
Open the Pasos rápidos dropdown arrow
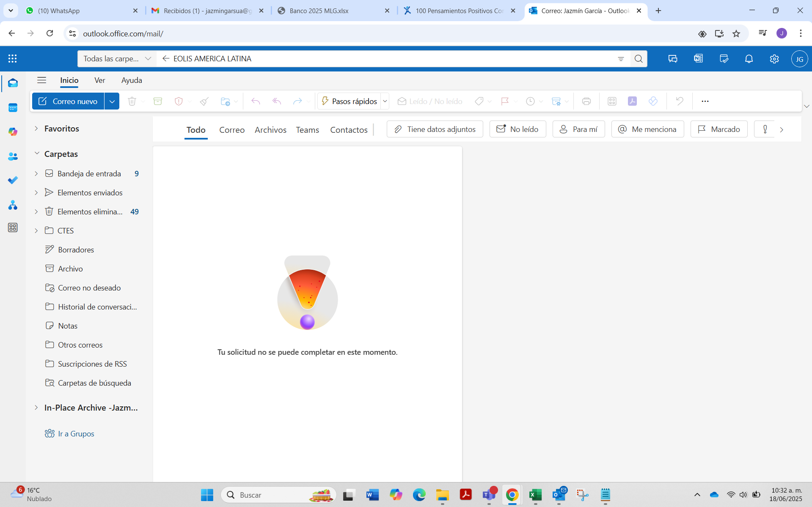pos(385,101)
